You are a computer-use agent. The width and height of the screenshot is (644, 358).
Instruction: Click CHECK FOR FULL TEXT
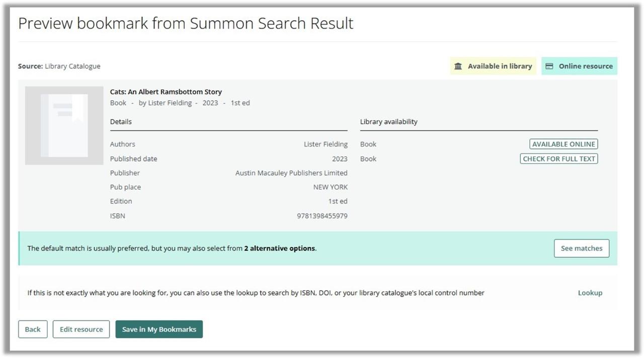[x=558, y=158]
